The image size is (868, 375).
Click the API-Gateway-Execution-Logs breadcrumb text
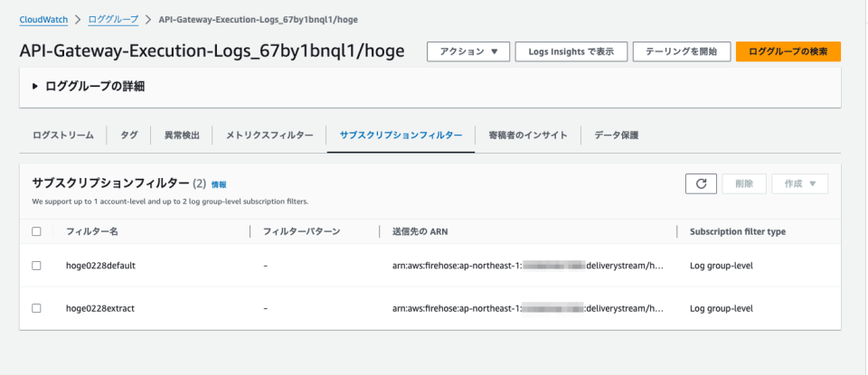point(259,19)
